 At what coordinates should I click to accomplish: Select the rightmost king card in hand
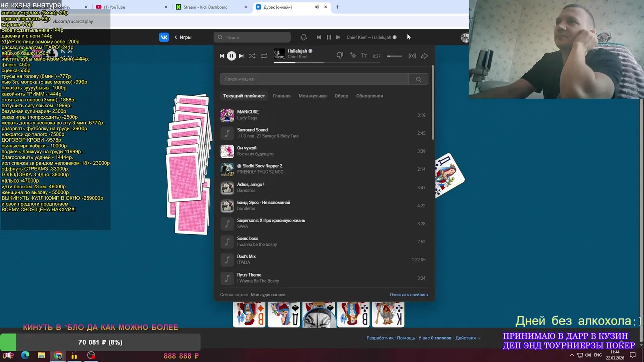click(x=387, y=315)
